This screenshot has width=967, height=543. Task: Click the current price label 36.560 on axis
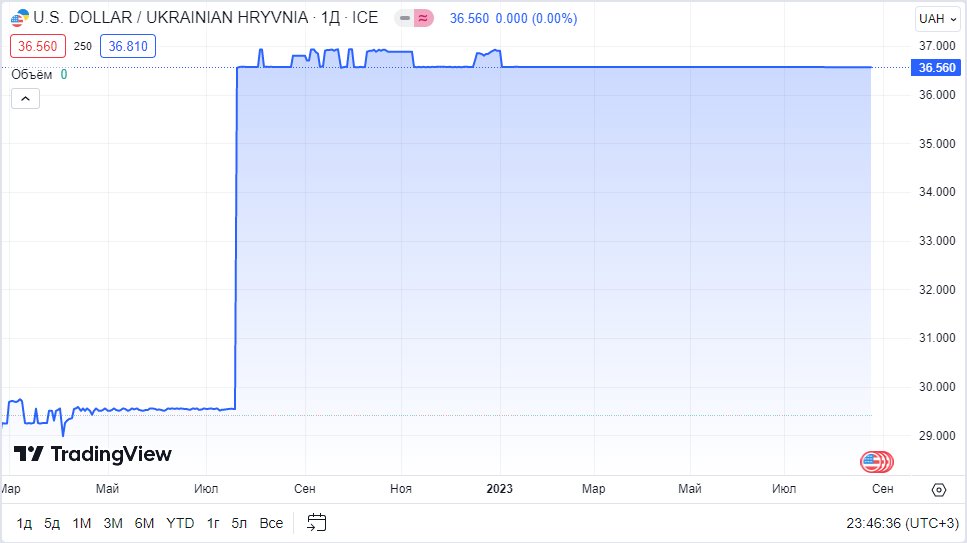(936, 67)
